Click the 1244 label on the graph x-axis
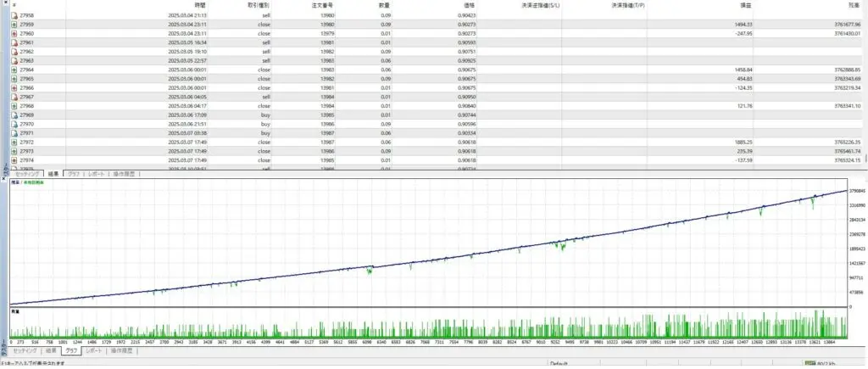The image size is (868, 369). (77, 343)
